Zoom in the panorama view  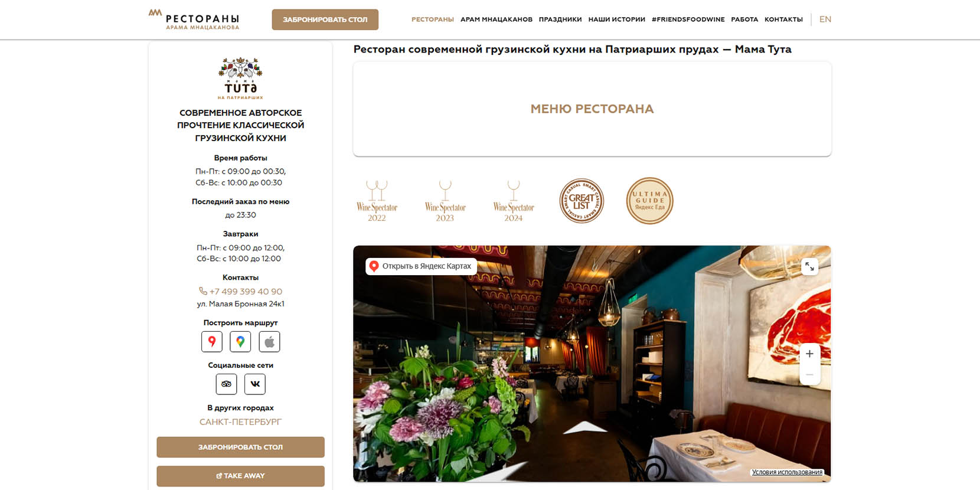(x=809, y=354)
